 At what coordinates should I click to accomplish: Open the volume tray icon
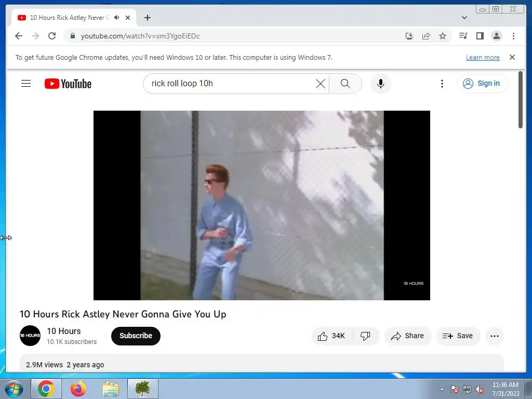point(480,389)
